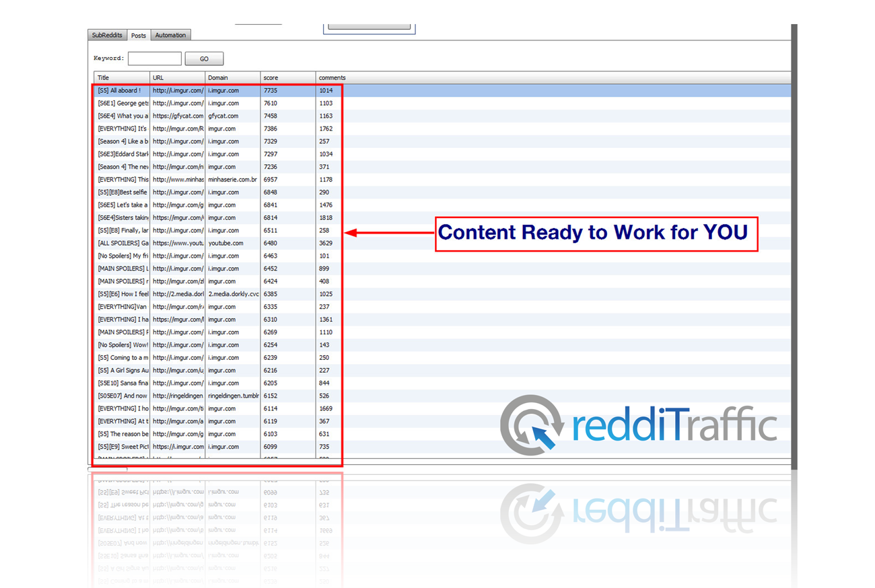Select the '[S5][E9] Sweet Pict' title cell
The height and width of the screenshot is (588, 875).
[x=122, y=447]
